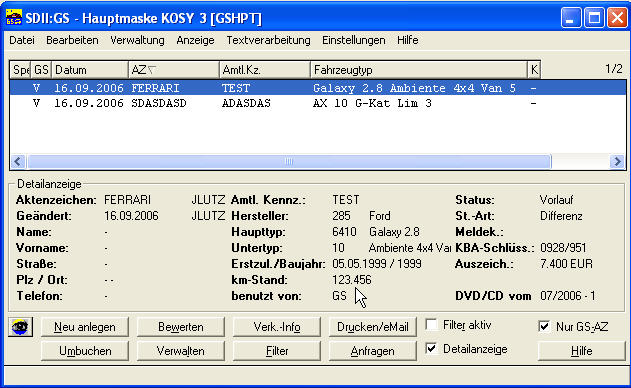Click the eye icon button beside Neu anlegen
The height and width of the screenshot is (388, 631).
(x=20, y=327)
